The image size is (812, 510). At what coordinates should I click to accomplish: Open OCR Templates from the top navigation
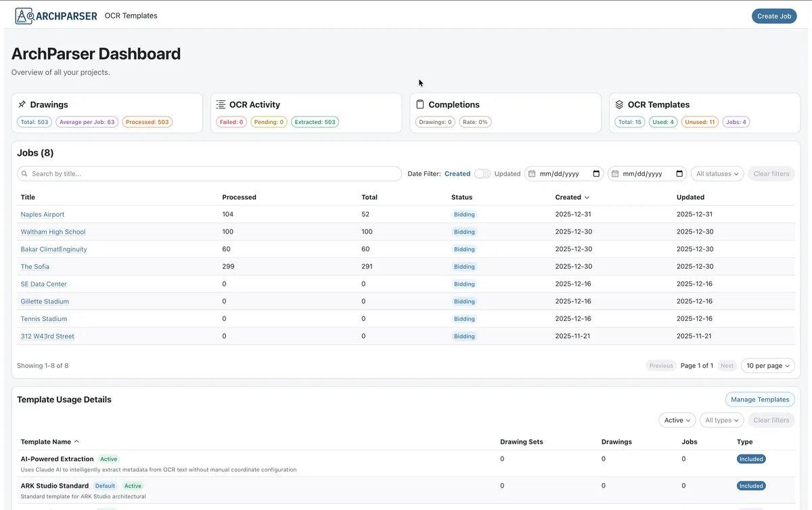click(x=131, y=15)
